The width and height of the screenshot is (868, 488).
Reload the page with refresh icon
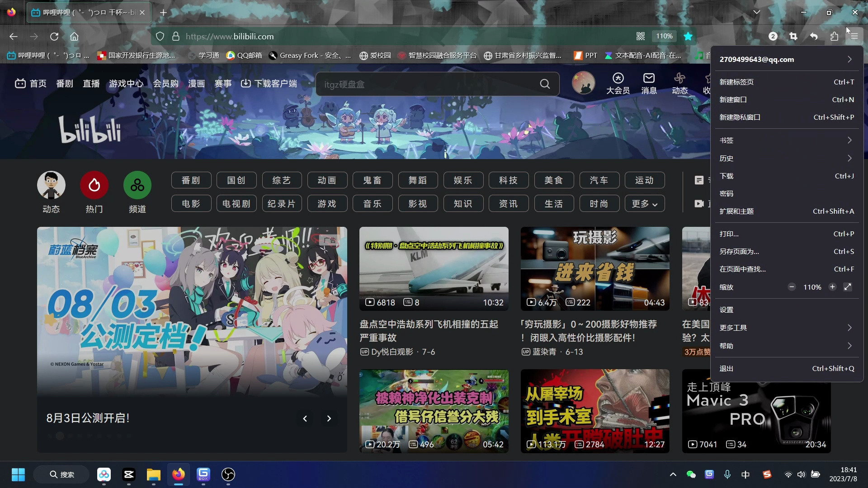(x=54, y=37)
